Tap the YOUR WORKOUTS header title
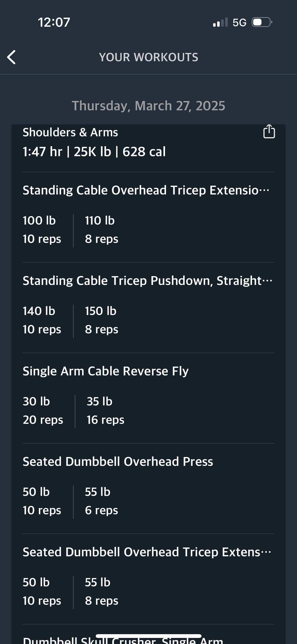This screenshot has width=297, height=644. coord(149,57)
